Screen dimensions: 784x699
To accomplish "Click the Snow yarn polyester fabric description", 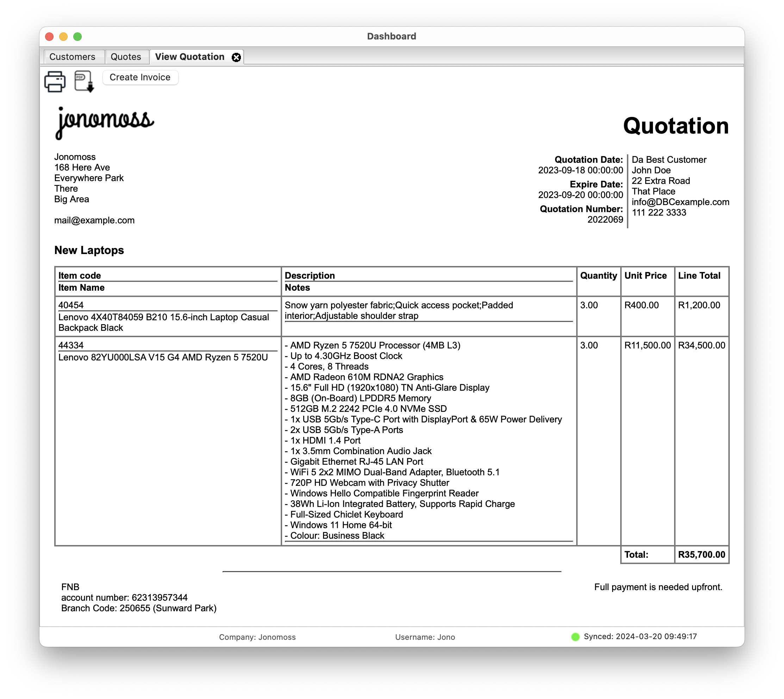I will 399,310.
